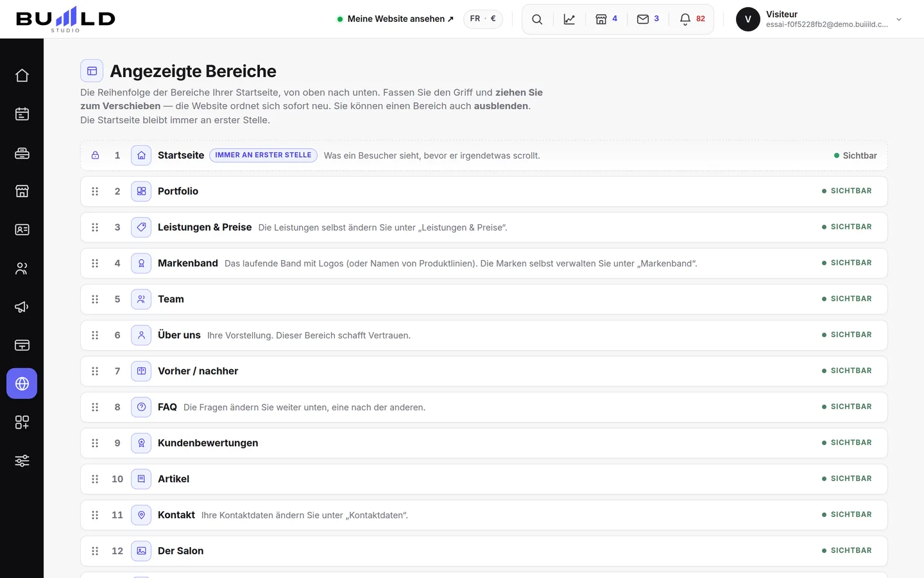Select the globe website icon in sidebar
The image size is (924, 578).
tap(22, 383)
